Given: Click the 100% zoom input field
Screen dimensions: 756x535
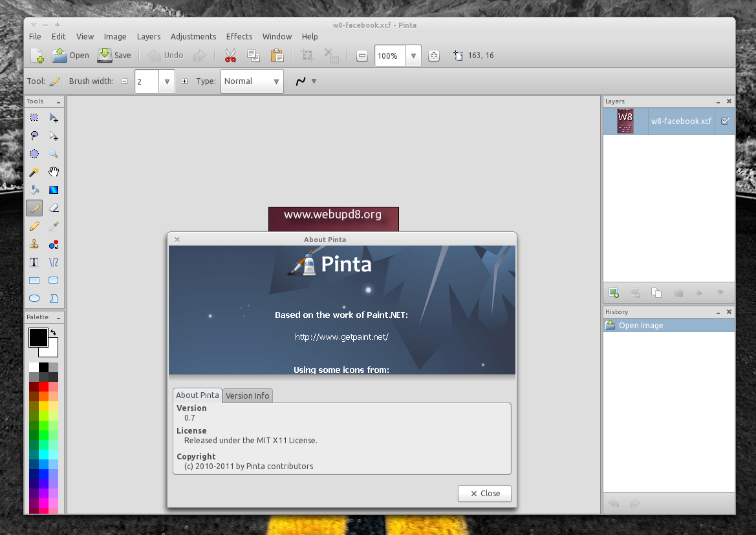Looking at the screenshot, I should [x=389, y=56].
